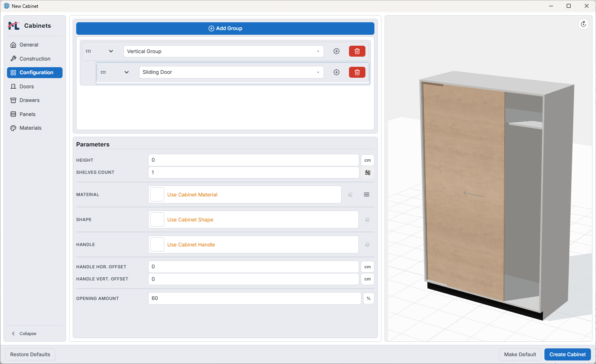Click Make Default

click(x=520, y=355)
